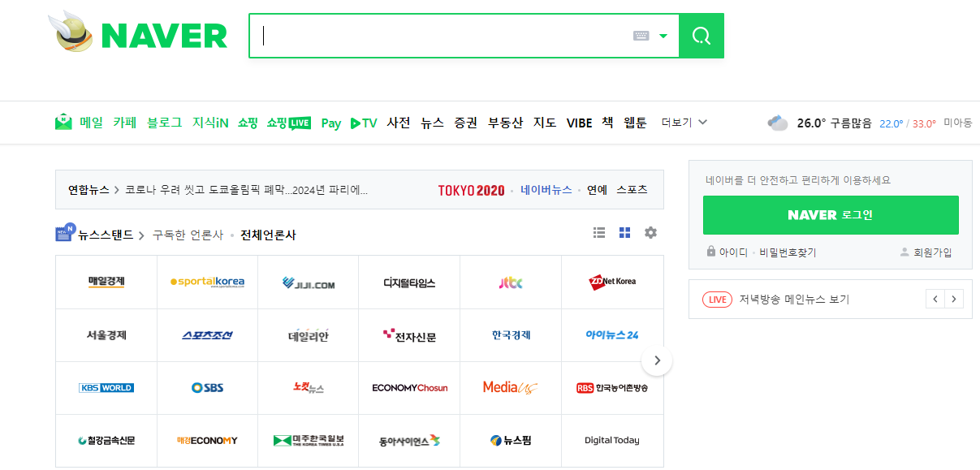The height and width of the screenshot is (470, 980).
Task: Open Naver TV play icon link
Action: click(x=364, y=123)
